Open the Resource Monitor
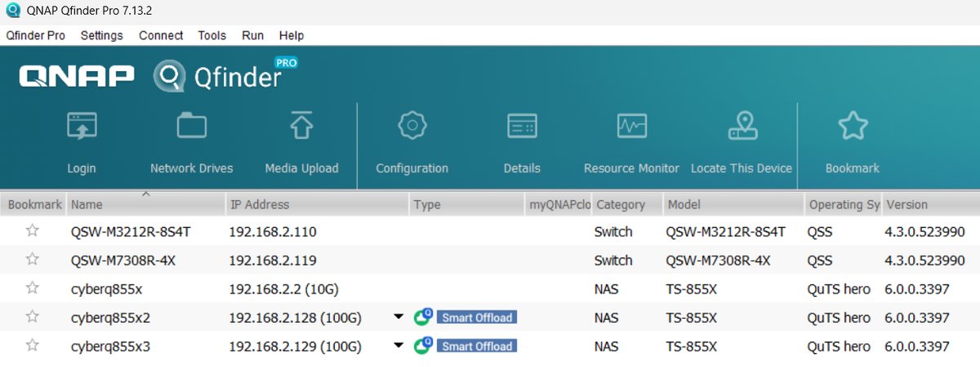Viewport: 980px width, 367px height. (631, 128)
